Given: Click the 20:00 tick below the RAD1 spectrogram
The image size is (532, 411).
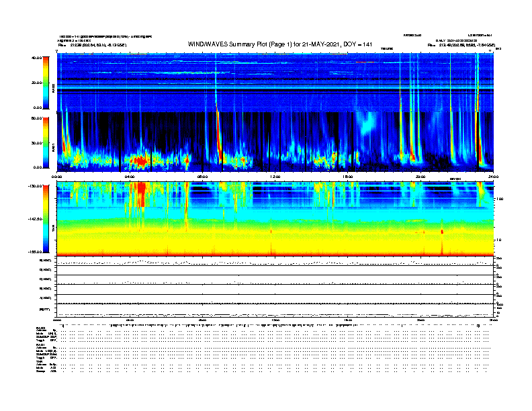Looking at the screenshot, I should (x=420, y=177).
